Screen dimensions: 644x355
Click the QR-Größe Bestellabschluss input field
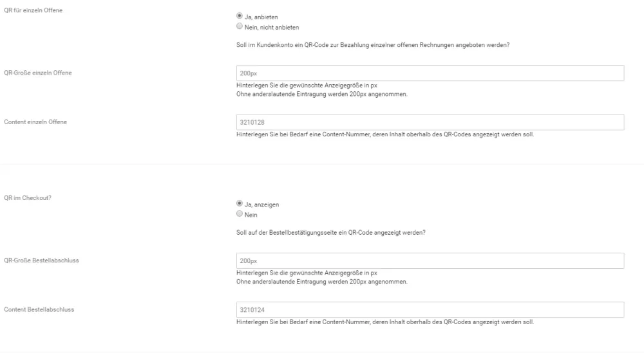430,260
